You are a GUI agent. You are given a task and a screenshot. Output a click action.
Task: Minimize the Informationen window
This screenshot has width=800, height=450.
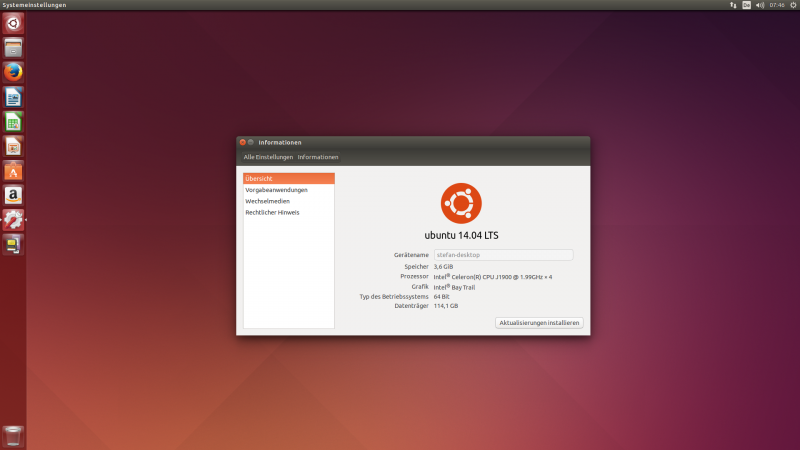click(x=251, y=142)
